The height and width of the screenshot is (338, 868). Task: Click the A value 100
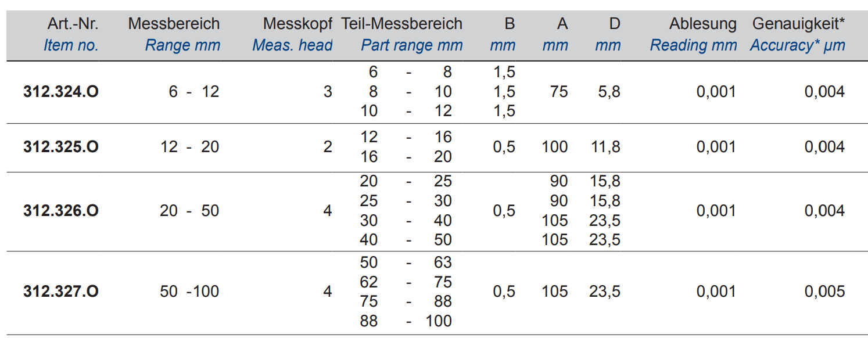tap(554, 147)
